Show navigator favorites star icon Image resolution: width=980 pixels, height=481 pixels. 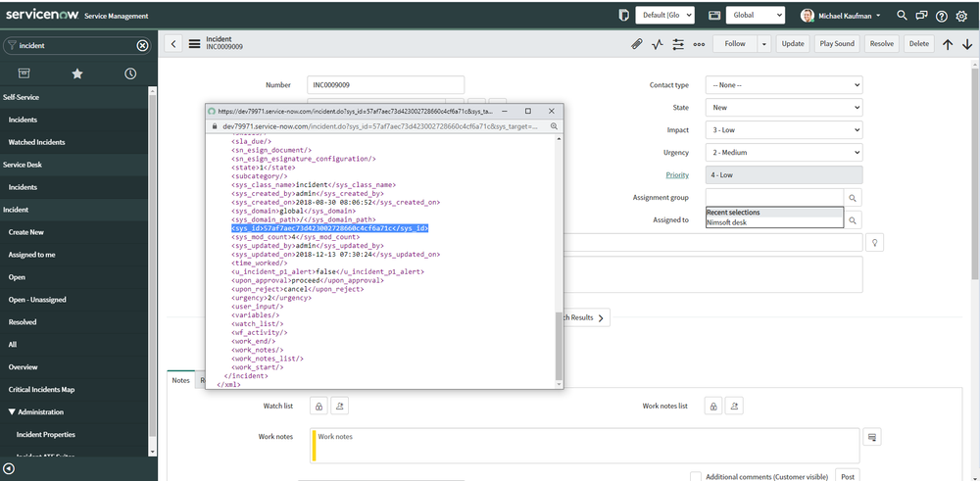click(76, 73)
